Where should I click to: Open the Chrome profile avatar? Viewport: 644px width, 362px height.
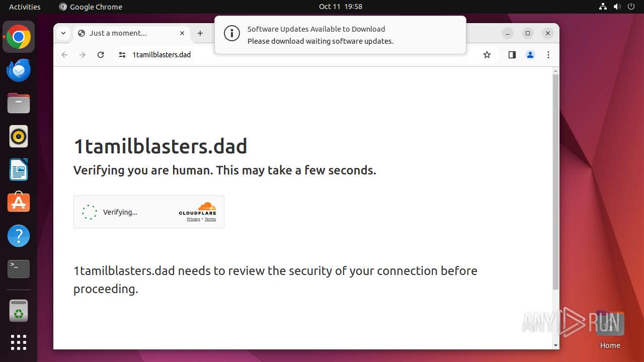tap(530, 55)
